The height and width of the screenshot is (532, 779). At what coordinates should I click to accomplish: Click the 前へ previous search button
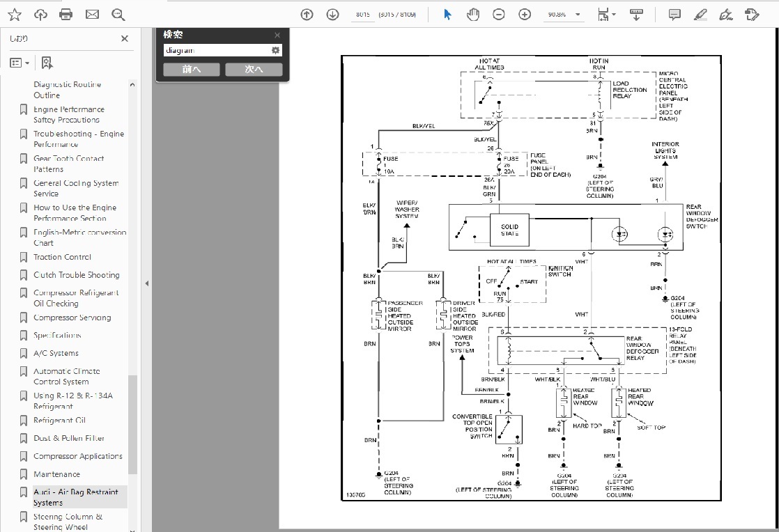pyautogui.click(x=192, y=70)
